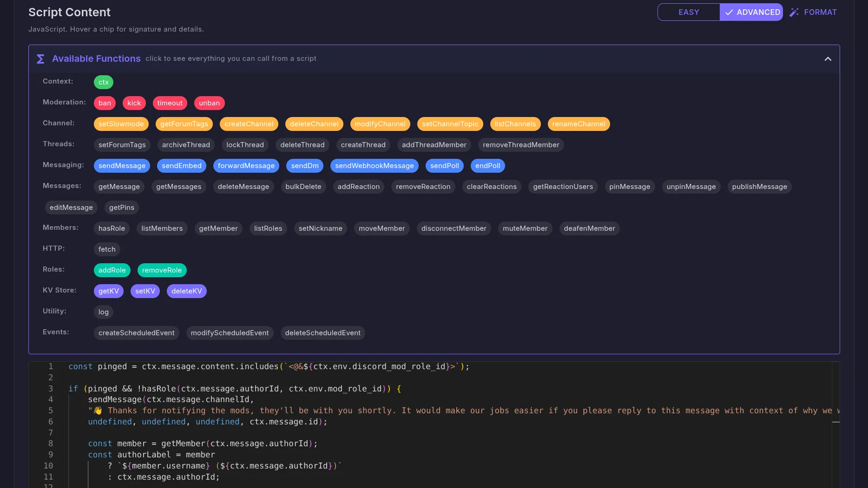The width and height of the screenshot is (868, 488).
Task: Click the sendWebhookMessage chip
Action: [375, 166]
